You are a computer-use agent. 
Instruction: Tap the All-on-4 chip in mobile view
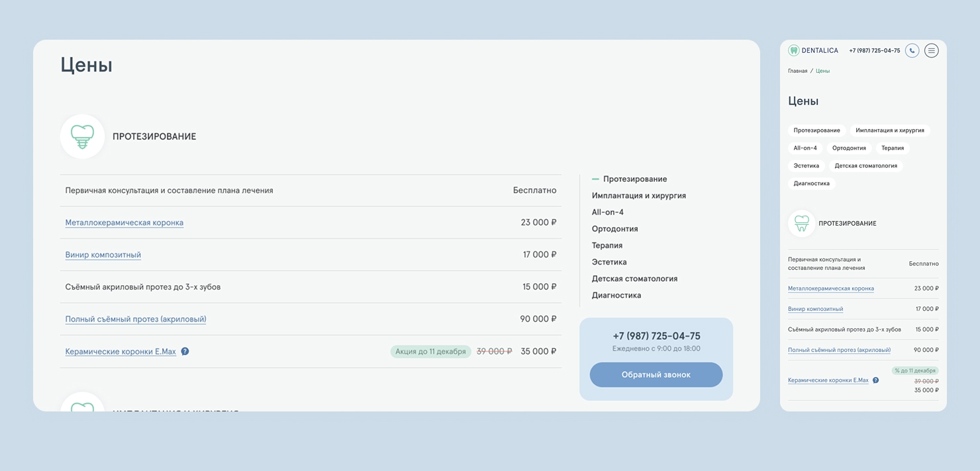(805, 148)
